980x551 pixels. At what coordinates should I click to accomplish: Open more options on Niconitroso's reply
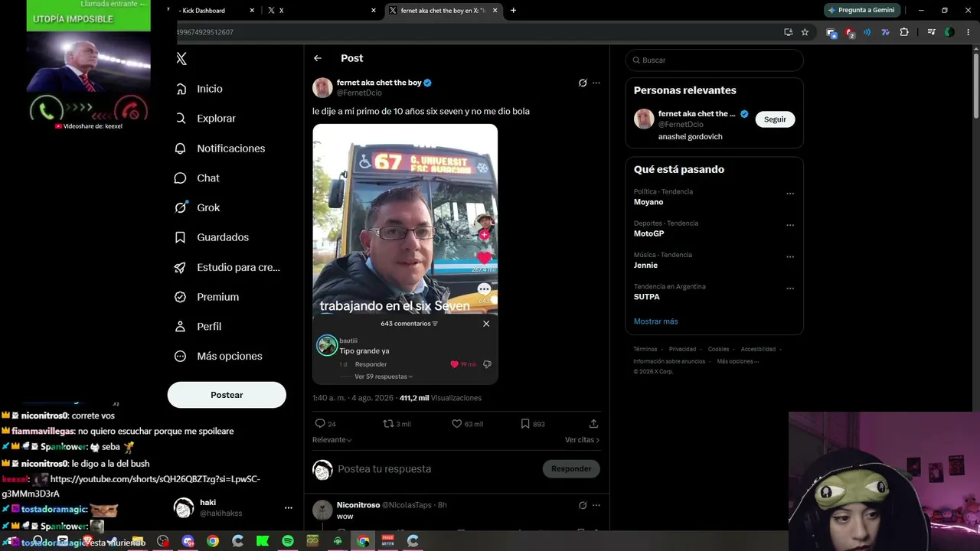pos(596,505)
